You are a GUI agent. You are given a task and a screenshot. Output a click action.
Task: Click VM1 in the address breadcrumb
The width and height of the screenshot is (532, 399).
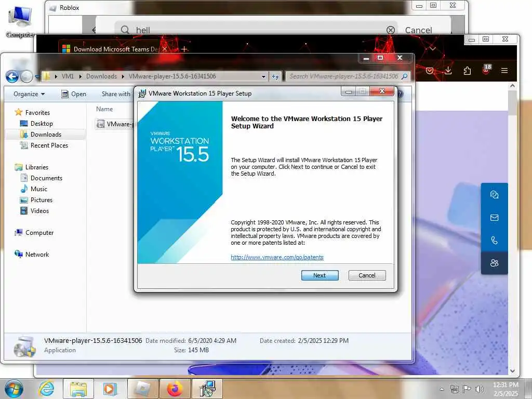click(68, 76)
